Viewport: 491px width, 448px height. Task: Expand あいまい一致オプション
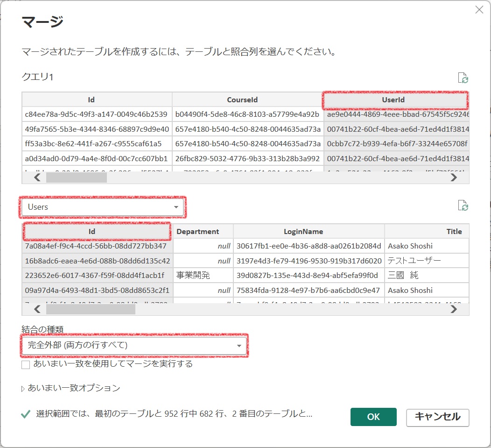(22, 388)
